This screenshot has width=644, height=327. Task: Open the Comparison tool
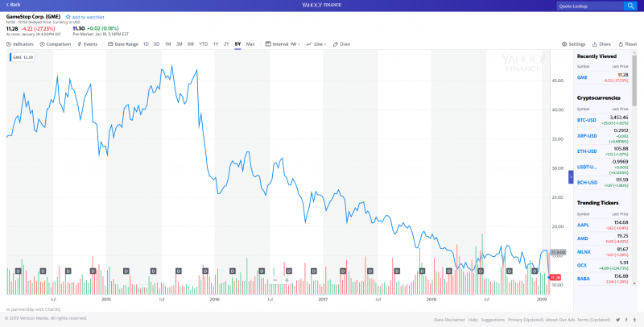pos(56,44)
